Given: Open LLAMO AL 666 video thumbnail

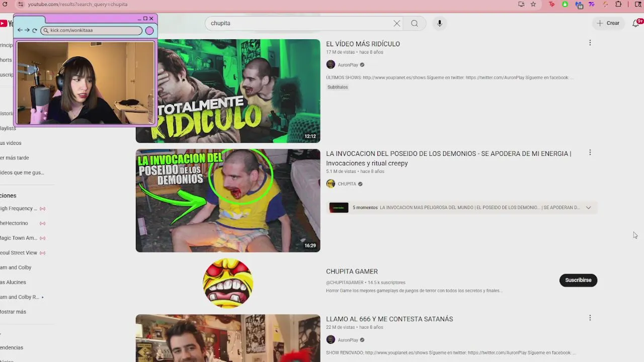Looking at the screenshot, I should [228, 338].
